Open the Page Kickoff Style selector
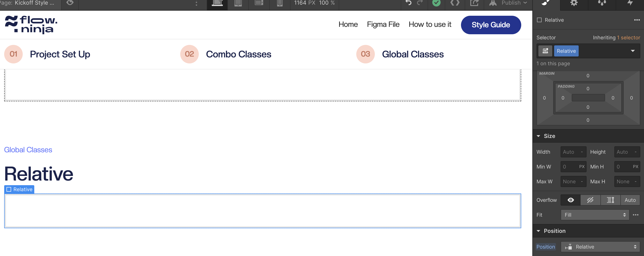 tap(30, 3)
